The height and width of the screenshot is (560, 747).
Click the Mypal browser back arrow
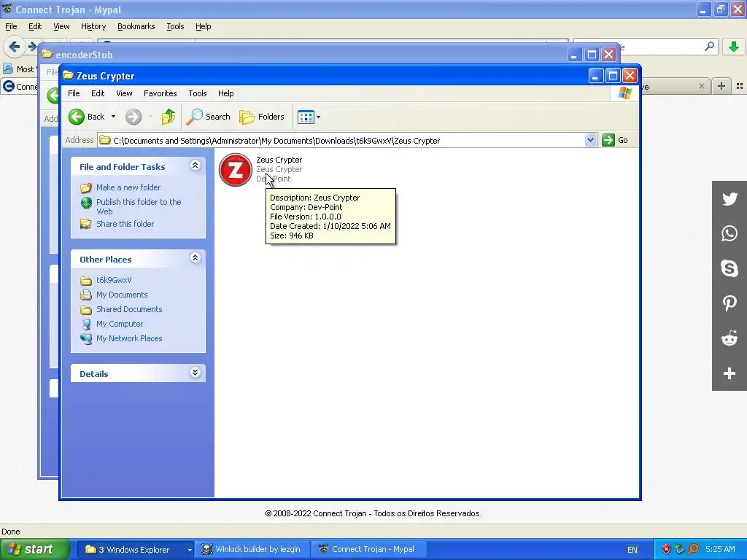(x=14, y=47)
